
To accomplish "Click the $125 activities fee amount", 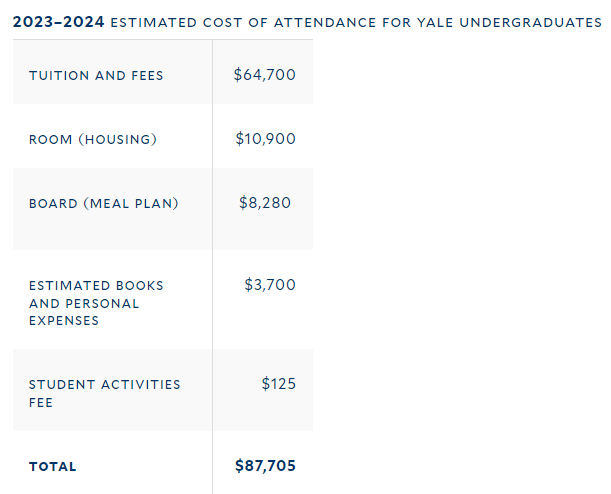I will tap(279, 384).
